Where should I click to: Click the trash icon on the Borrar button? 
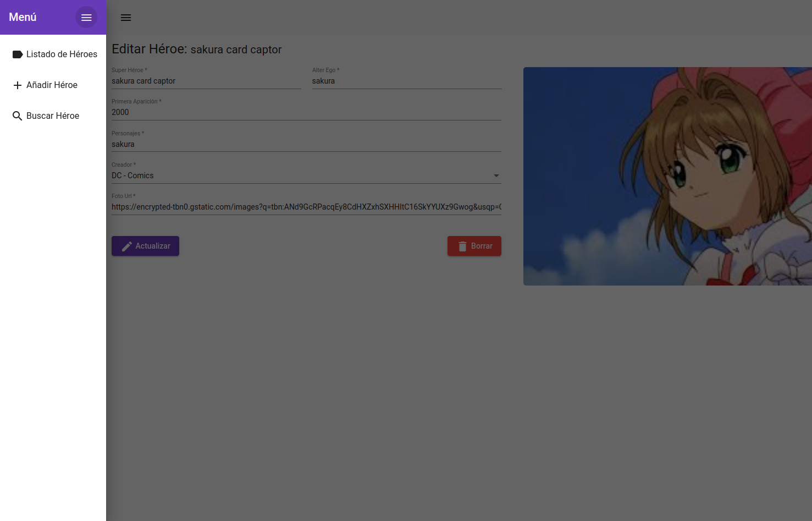462,246
